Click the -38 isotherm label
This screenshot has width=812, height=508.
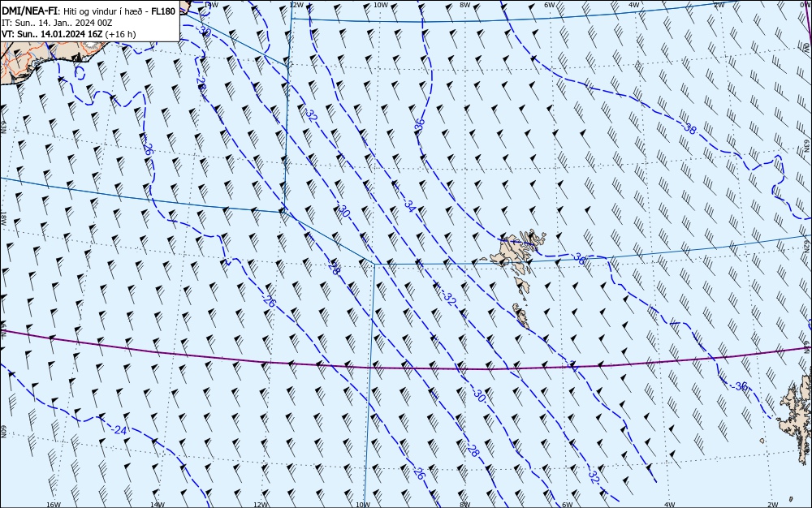(x=689, y=127)
